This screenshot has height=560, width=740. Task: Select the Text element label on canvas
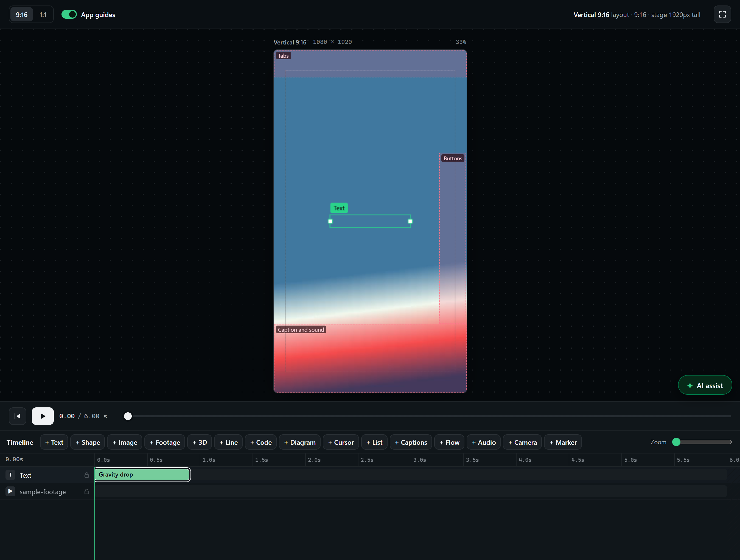(339, 208)
